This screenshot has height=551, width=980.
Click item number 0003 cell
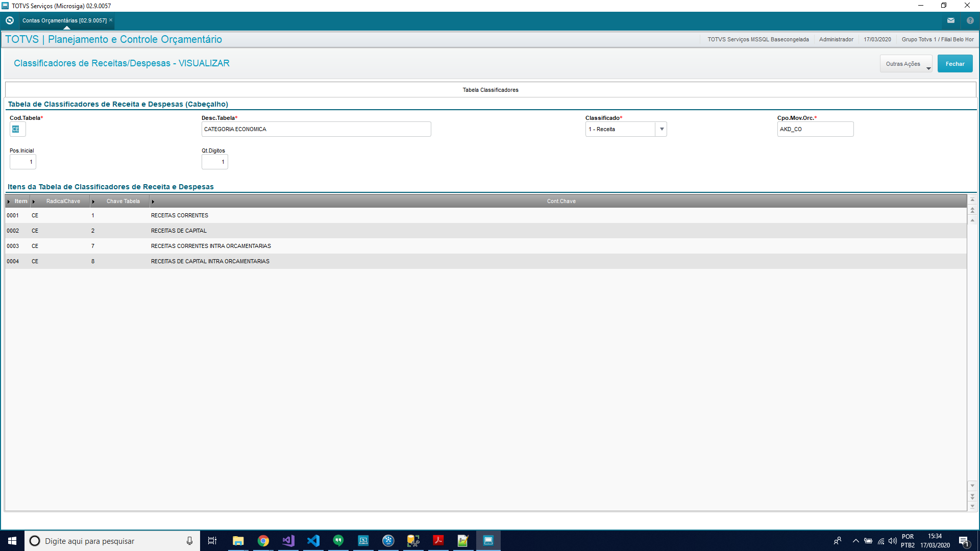[13, 246]
